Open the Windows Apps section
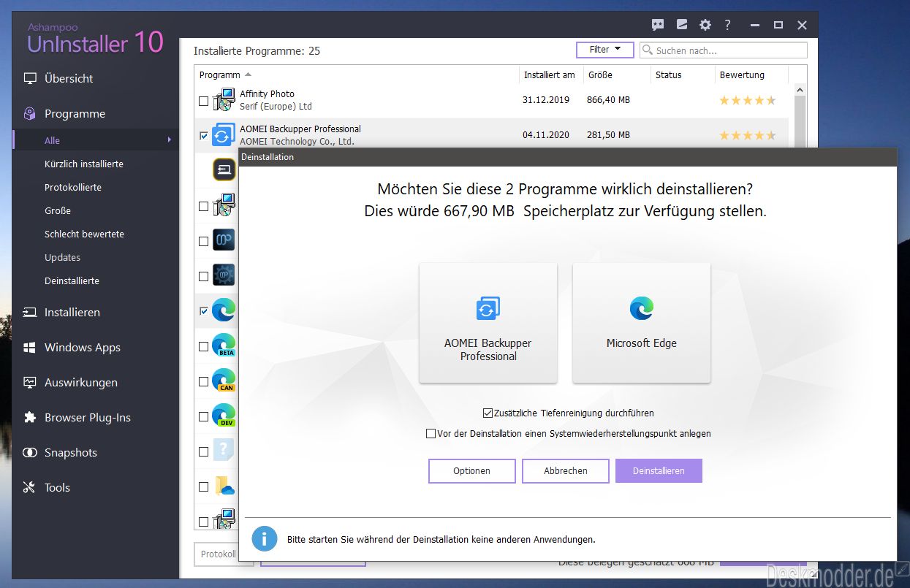The height and width of the screenshot is (588, 910). [x=83, y=348]
